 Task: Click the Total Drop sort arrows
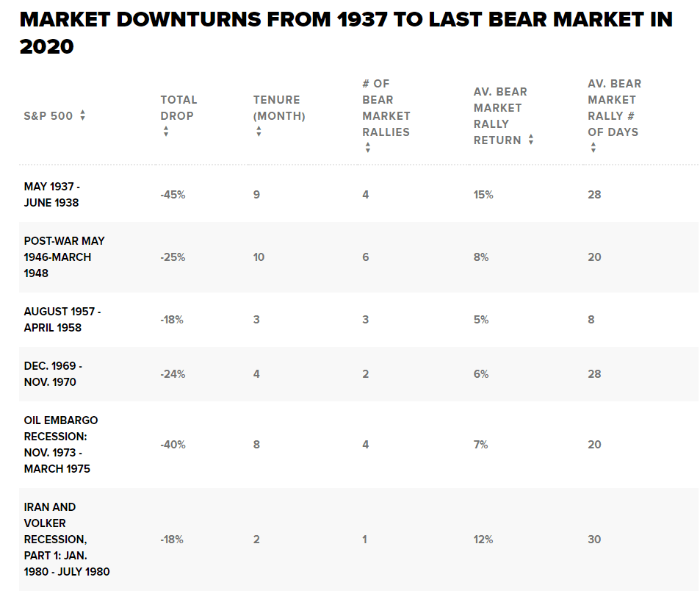[x=166, y=132]
